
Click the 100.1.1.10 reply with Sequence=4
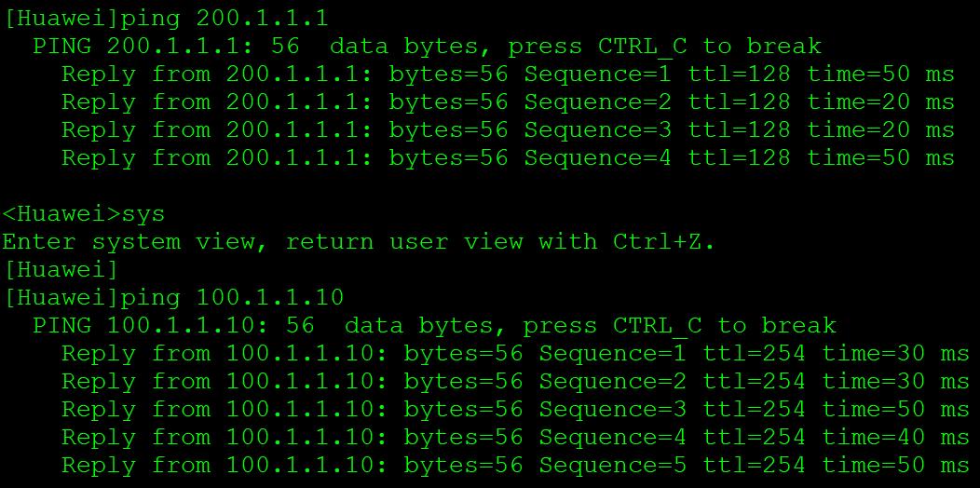pos(515,438)
